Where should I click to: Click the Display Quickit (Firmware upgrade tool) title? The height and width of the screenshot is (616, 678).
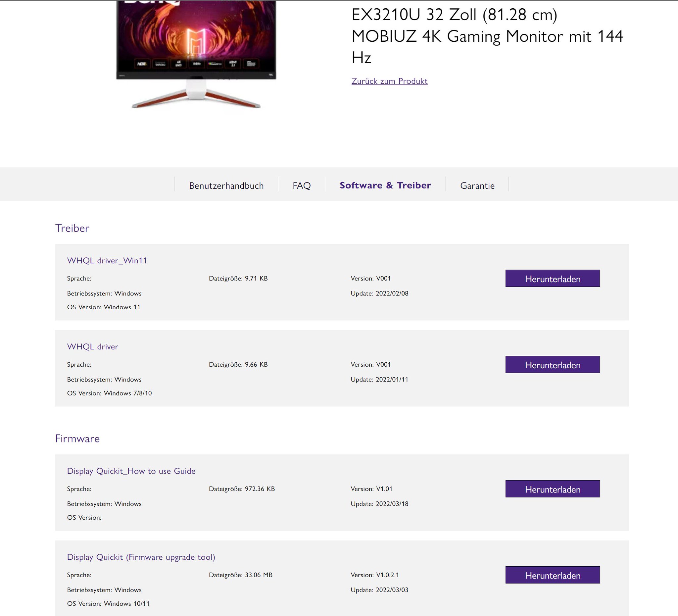click(x=141, y=557)
